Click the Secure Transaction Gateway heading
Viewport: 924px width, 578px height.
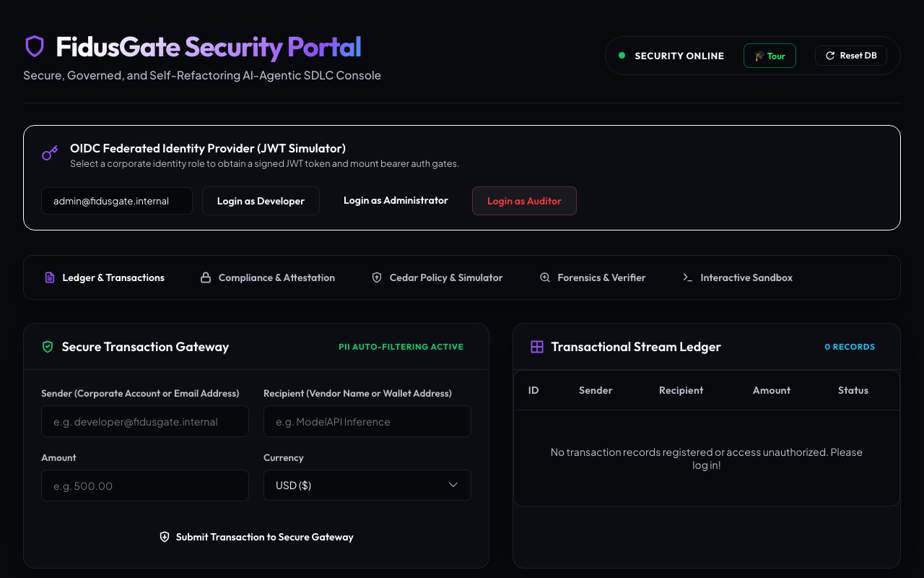pos(145,347)
